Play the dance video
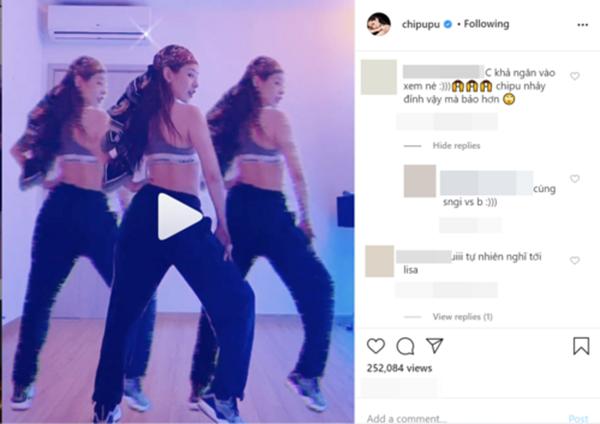The image size is (600, 424). pyautogui.click(x=180, y=216)
